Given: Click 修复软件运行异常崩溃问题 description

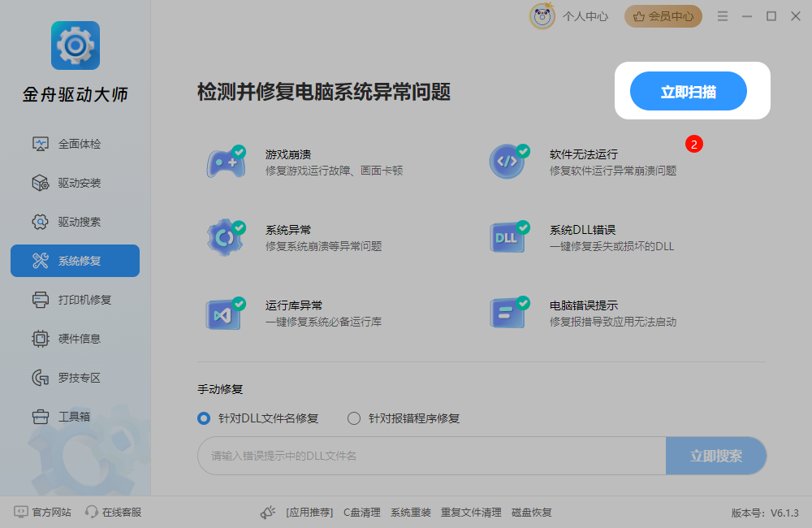Looking at the screenshot, I should (x=613, y=171).
